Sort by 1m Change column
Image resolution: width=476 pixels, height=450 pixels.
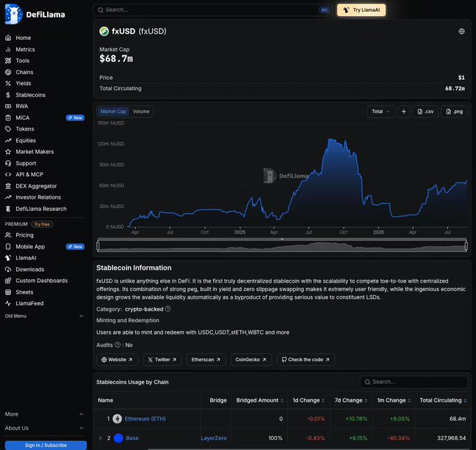point(393,400)
